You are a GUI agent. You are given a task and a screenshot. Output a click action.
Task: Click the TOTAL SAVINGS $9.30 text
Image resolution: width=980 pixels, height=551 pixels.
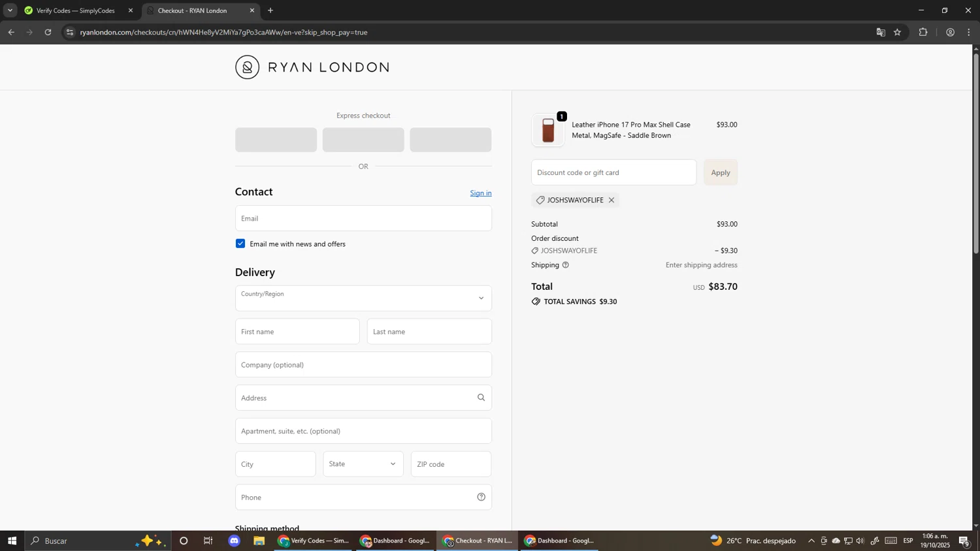click(x=580, y=302)
